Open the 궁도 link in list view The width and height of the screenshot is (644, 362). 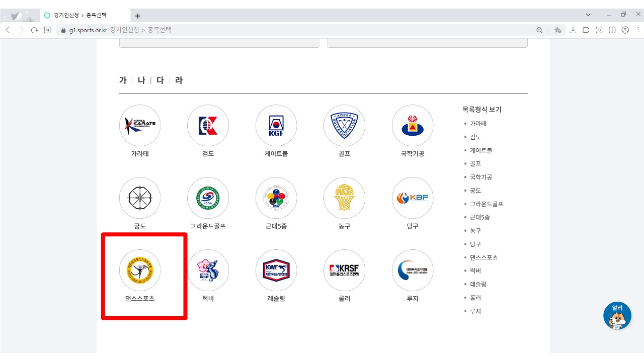coord(475,191)
